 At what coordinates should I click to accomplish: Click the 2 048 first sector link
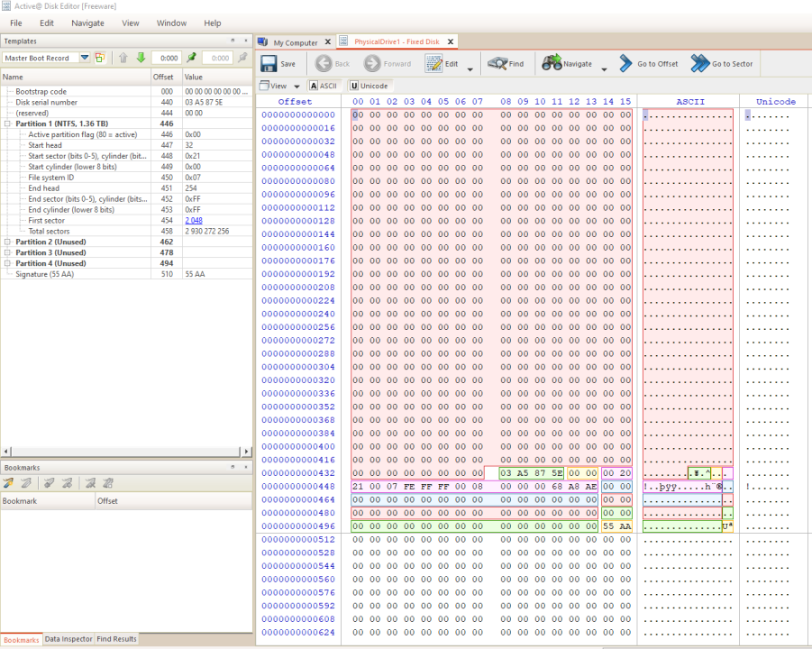tap(194, 221)
